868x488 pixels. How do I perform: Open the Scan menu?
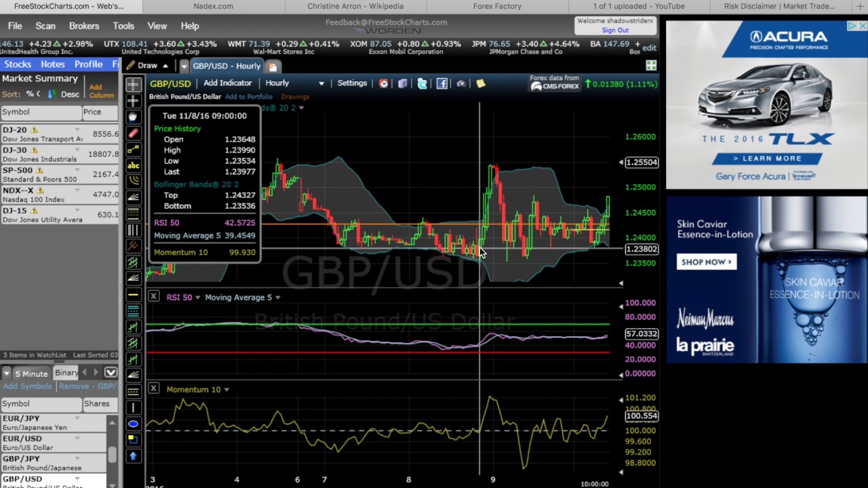[45, 26]
